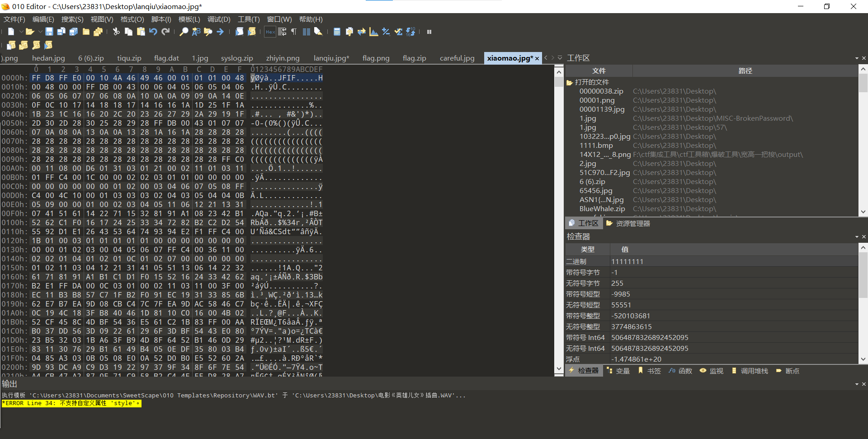
Task: Switch to the flag.zip tab
Action: point(414,58)
